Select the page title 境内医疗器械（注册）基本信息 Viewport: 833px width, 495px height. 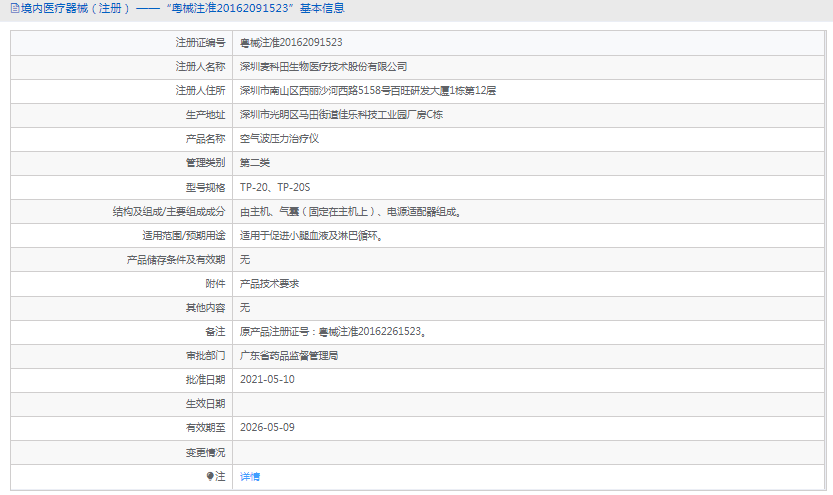[182, 8]
